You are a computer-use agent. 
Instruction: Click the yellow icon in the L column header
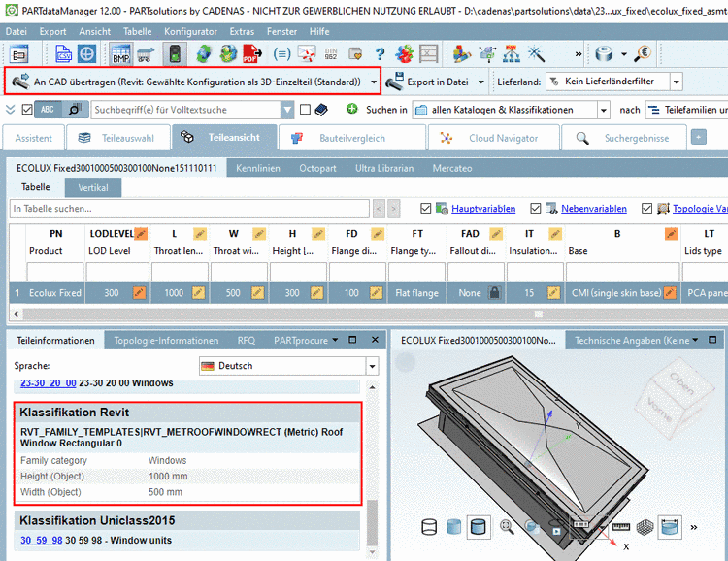pyautogui.click(x=200, y=234)
